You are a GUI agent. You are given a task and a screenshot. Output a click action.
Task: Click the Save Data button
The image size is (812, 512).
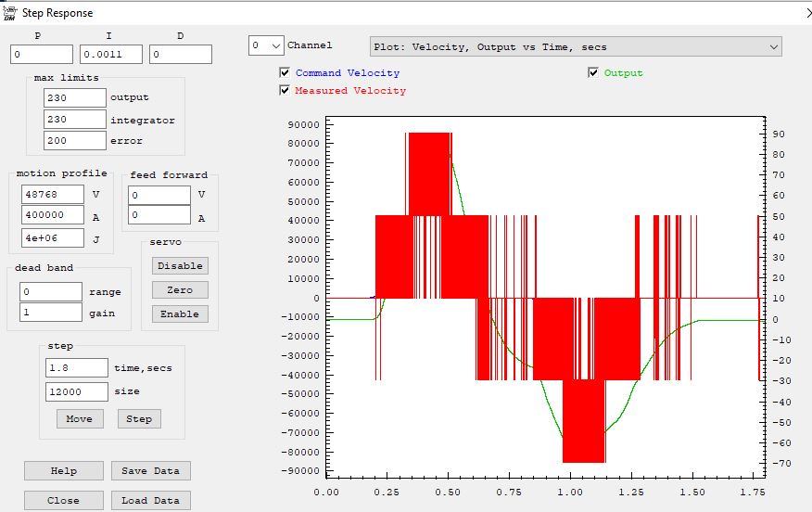click(x=150, y=470)
